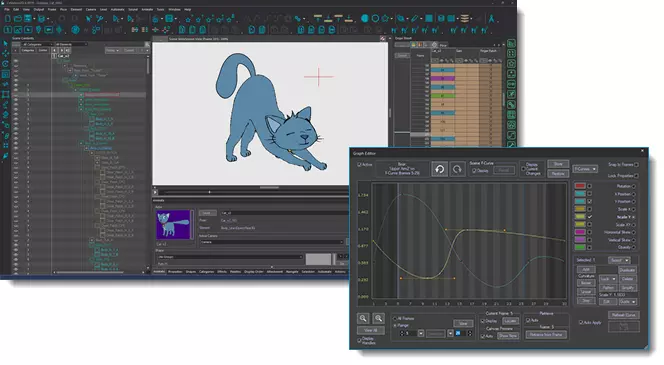Enable the Auto Apply checkbox
This screenshot has height=365, width=664.
coord(581,322)
